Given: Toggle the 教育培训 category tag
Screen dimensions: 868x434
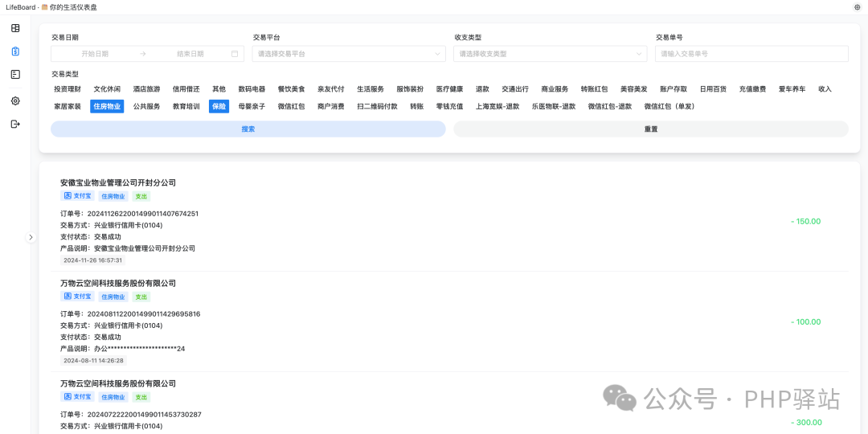Looking at the screenshot, I should (186, 106).
